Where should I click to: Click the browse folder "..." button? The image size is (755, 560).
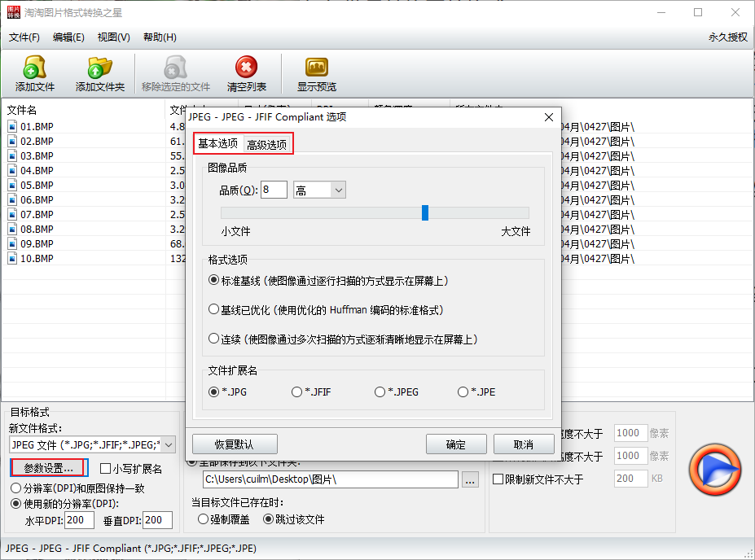point(470,479)
